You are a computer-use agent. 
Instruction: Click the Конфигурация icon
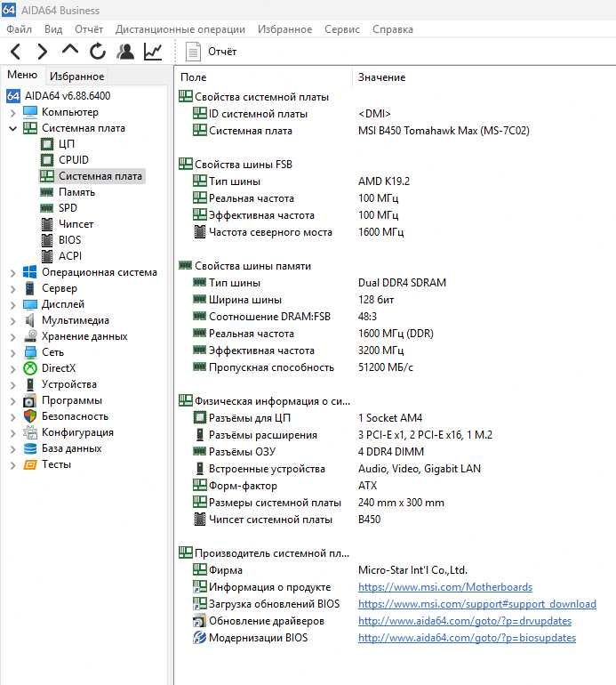tap(30, 432)
